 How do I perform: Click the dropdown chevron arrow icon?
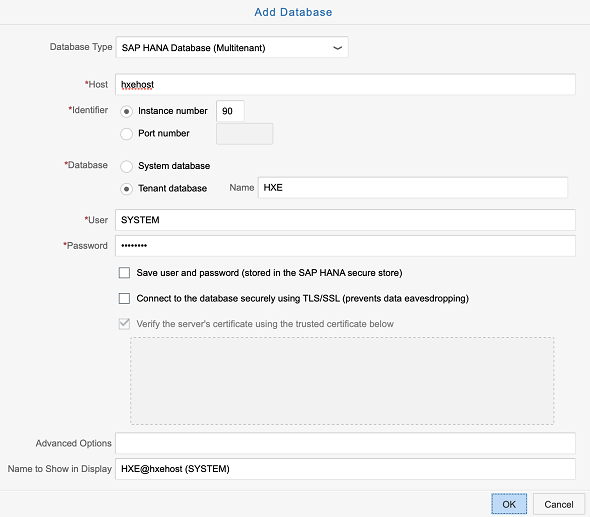[x=337, y=48]
